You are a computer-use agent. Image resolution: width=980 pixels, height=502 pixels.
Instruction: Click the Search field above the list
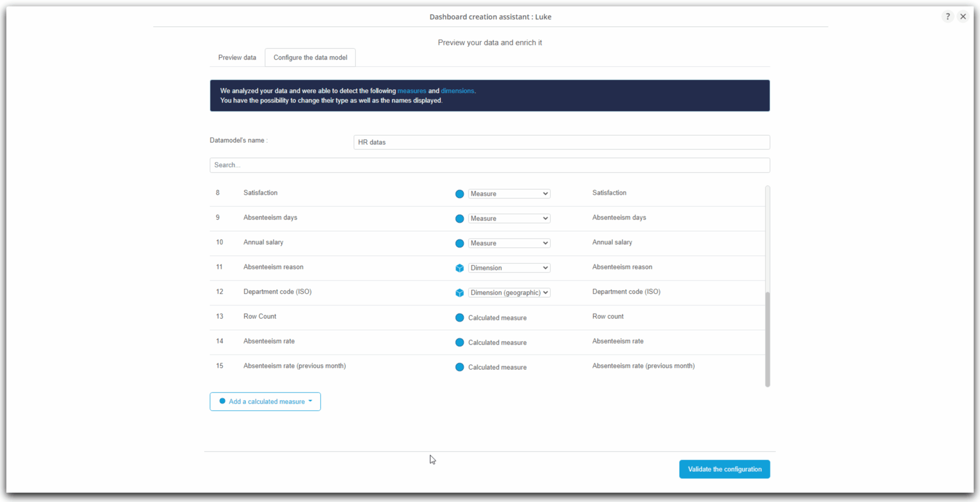coord(489,165)
